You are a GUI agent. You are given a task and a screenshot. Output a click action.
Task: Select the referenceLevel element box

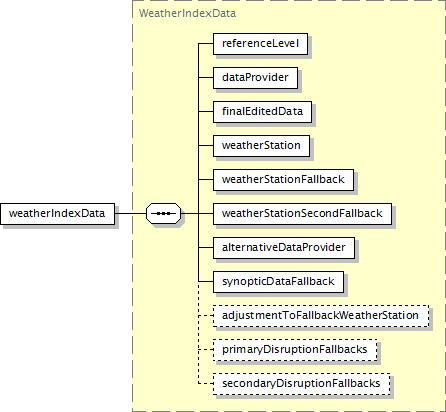(x=260, y=44)
